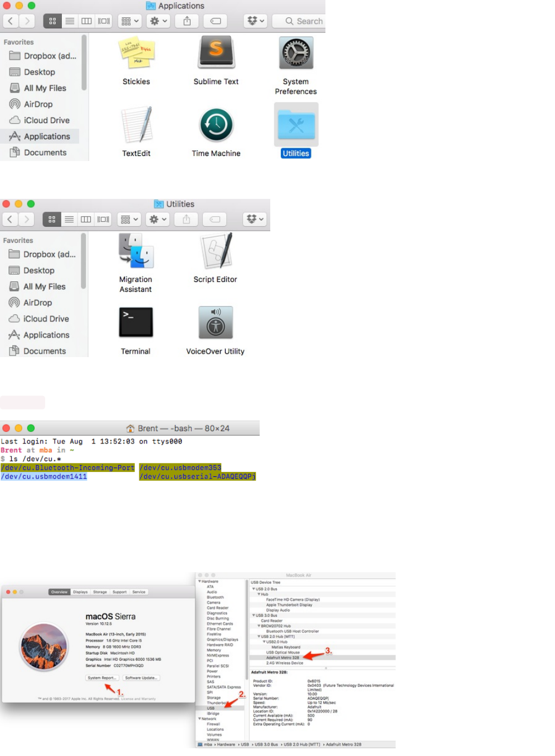Switch Utilities window to icon view
The width and height of the screenshot is (555, 756).
pyautogui.click(x=52, y=220)
